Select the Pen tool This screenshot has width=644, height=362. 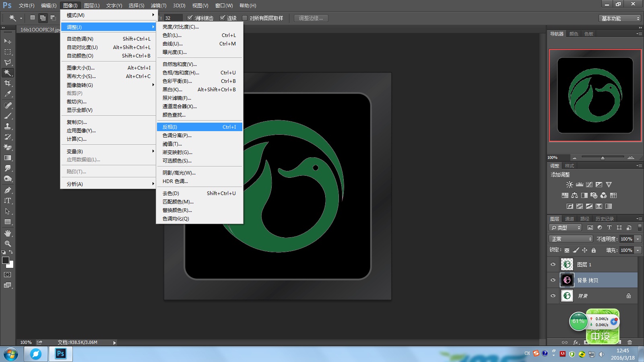coord(7,190)
